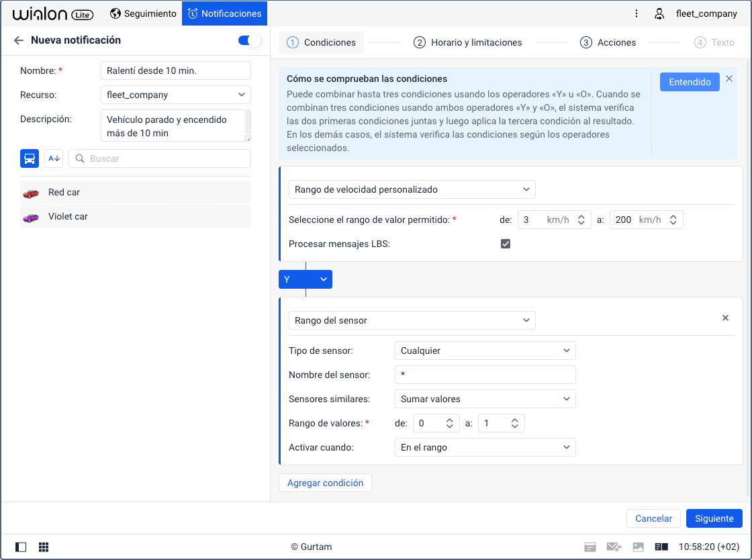Open the Y logical operator dropdown

305,279
